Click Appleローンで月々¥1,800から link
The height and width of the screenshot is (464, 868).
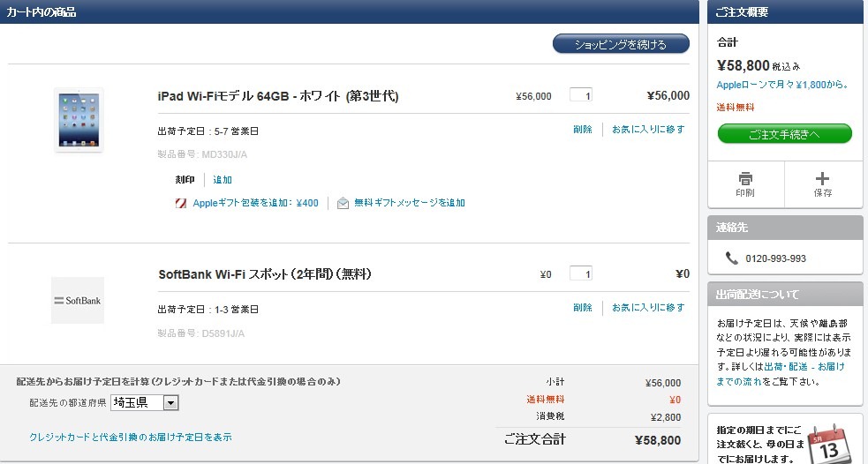pos(782,85)
